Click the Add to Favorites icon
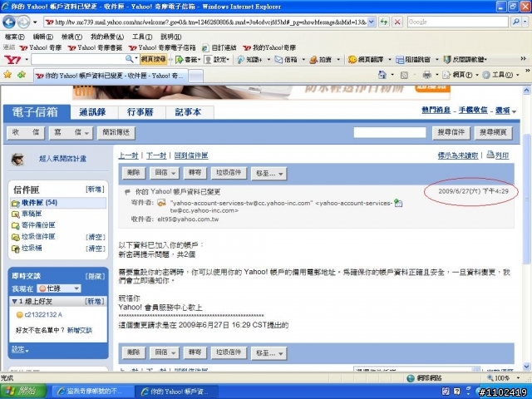The image size is (532, 399). 22,74
